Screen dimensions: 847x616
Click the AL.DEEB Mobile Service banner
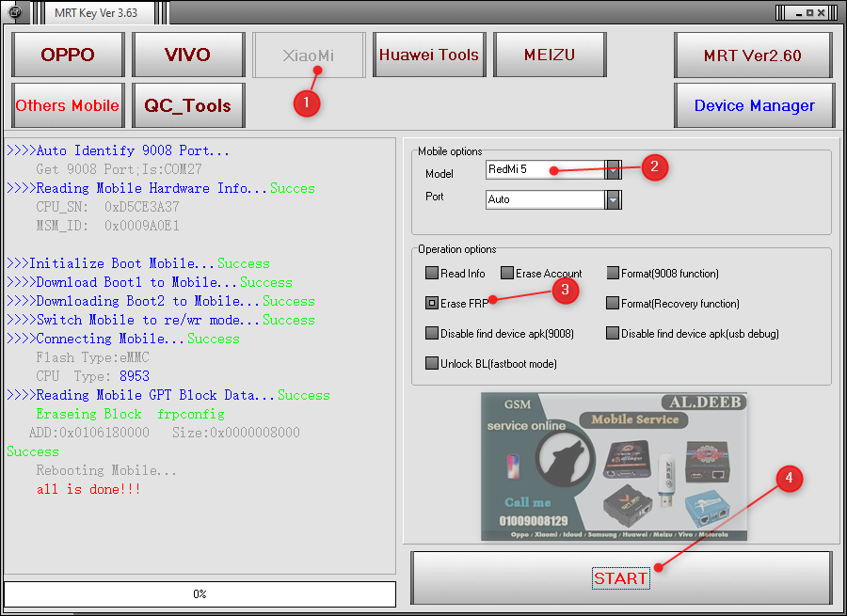point(615,466)
